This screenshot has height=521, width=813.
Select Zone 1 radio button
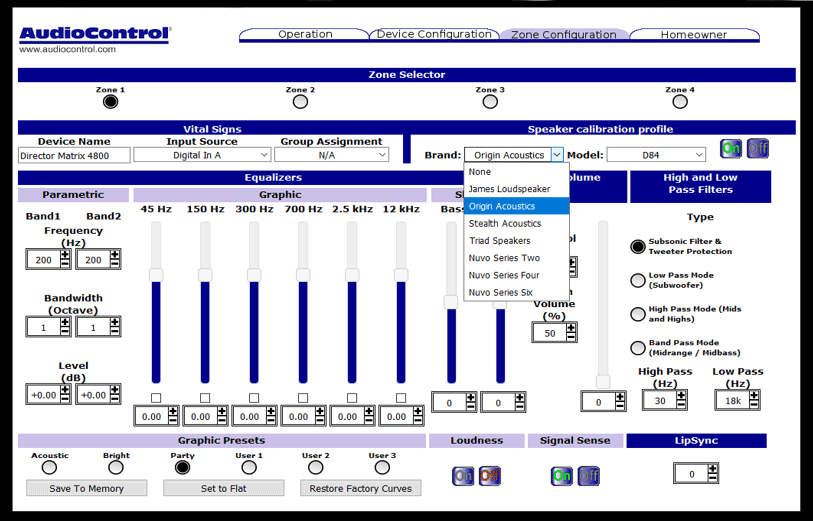[x=110, y=102]
